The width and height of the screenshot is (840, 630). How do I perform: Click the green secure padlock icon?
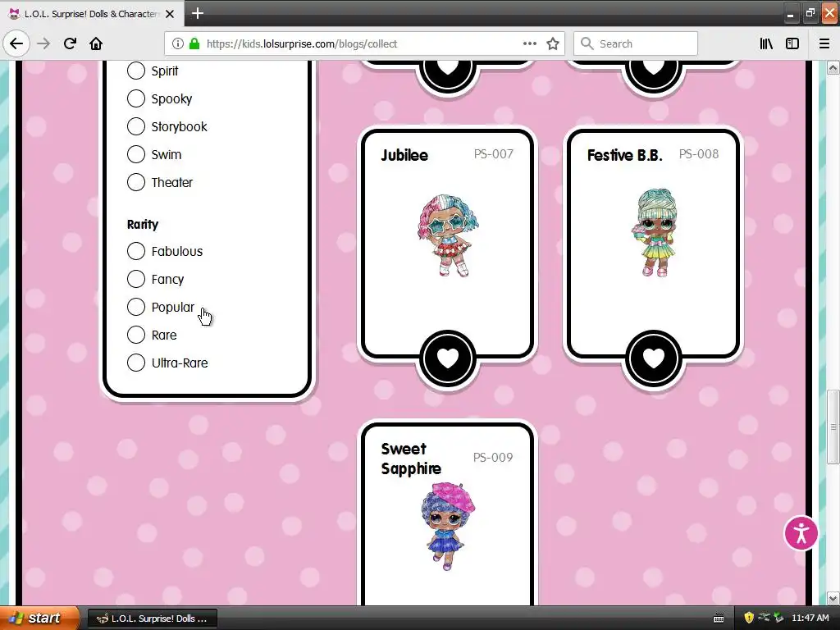(x=194, y=44)
